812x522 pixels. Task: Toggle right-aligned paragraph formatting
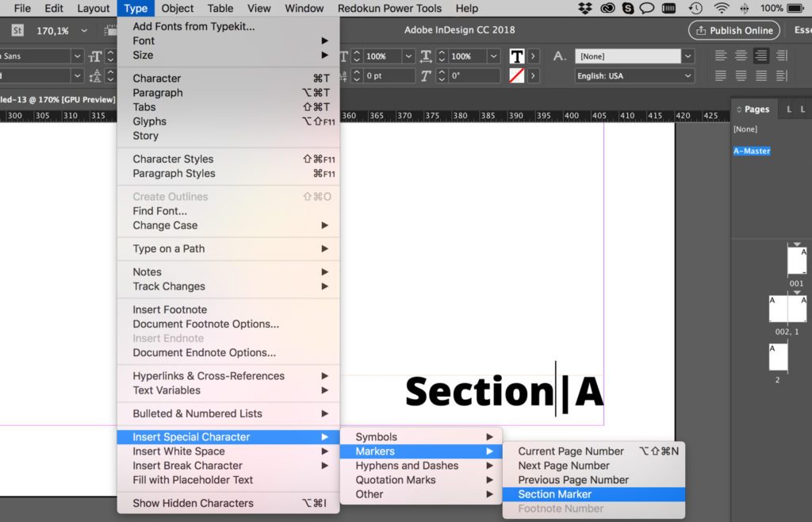[x=761, y=55]
